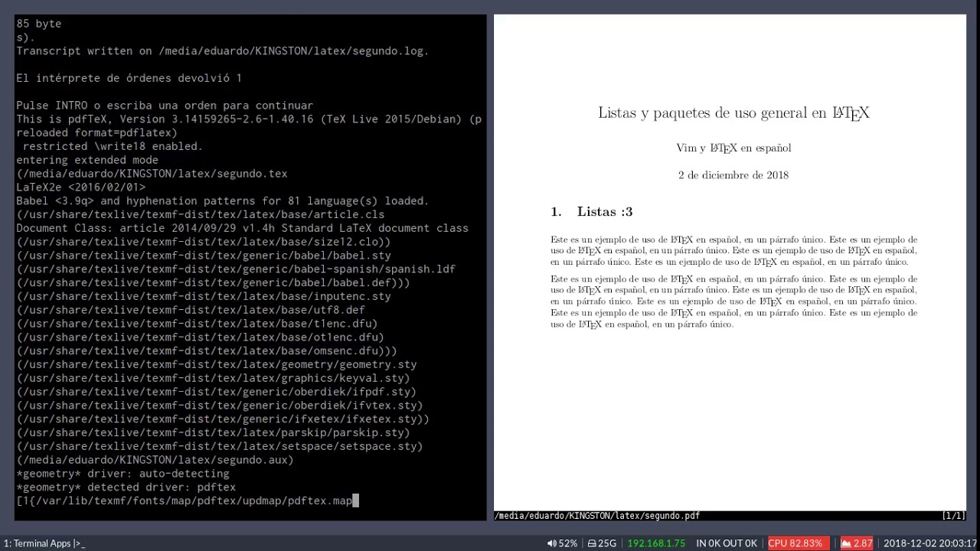Select workspace '1: Terminal Apps'
The image size is (980, 551).
pyautogui.click(x=38, y=543)
